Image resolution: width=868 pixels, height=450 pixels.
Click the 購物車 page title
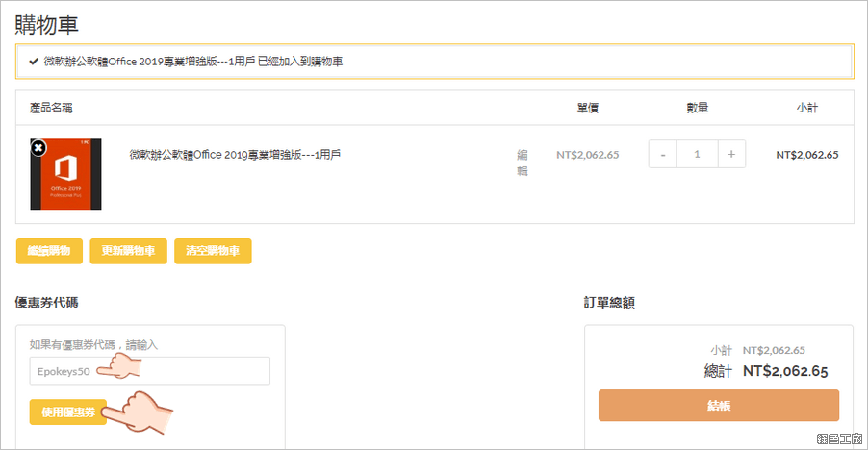pyautogui.click(x=46, y=25)
